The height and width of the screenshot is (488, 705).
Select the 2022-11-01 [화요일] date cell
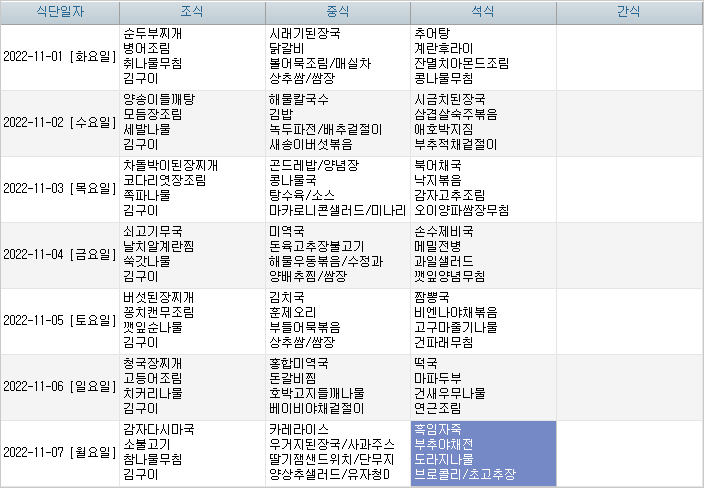pyautogui.click(x=60, y=56)
